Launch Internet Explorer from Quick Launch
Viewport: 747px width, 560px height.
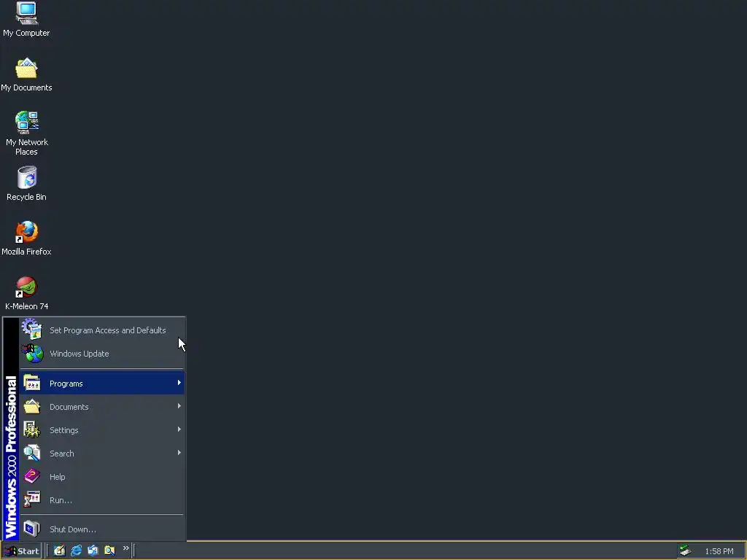coord(76,551)
